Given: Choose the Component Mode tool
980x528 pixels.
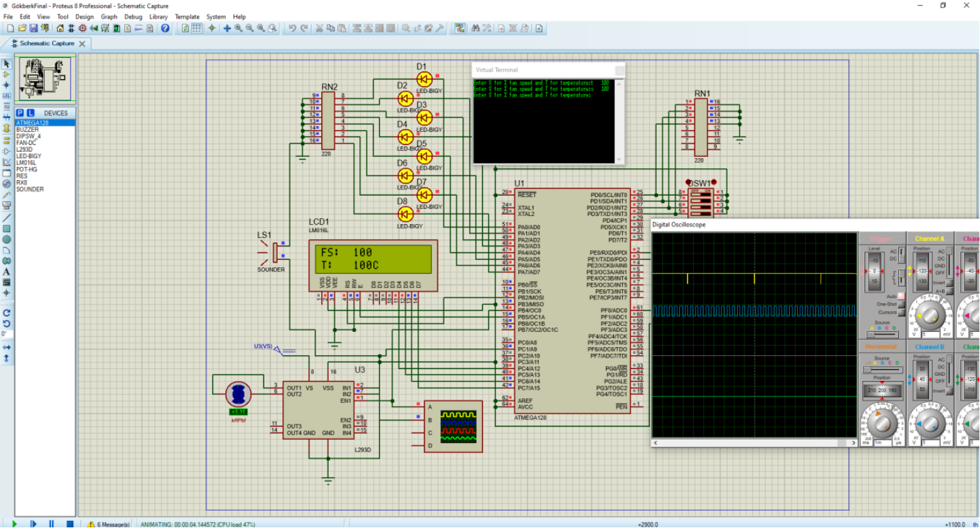Looking at the screenshot, I should [x=7, y=74].
